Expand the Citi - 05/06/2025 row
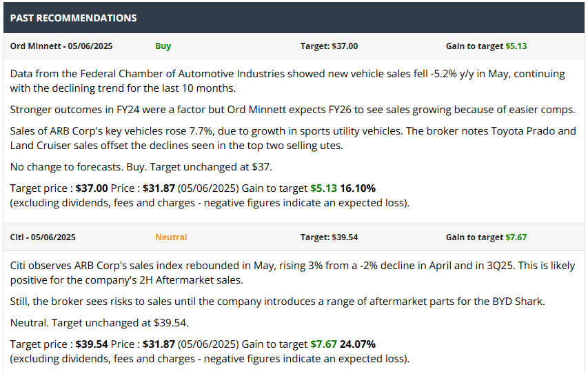 [43, 237]
